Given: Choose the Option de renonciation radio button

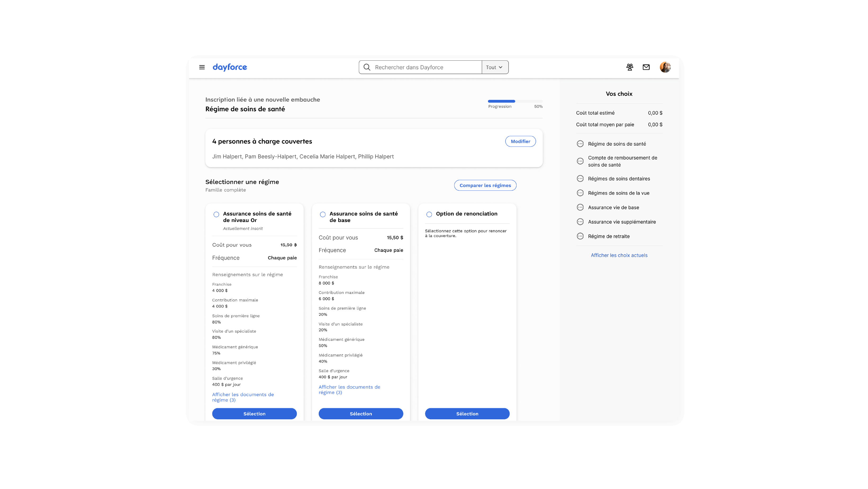Looking at the screenshot, I should click(429, 215).
